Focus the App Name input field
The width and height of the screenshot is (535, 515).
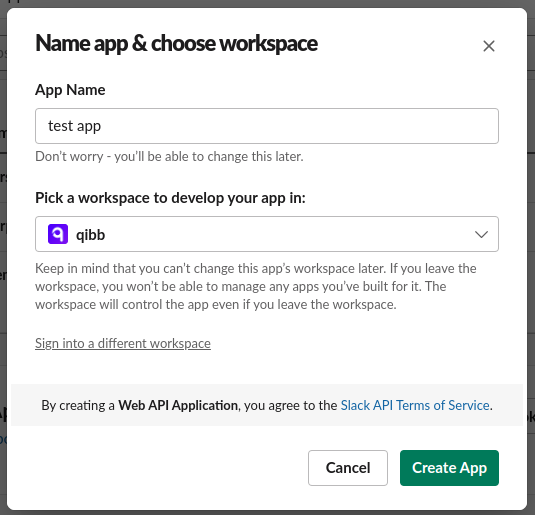click(267, 126)
